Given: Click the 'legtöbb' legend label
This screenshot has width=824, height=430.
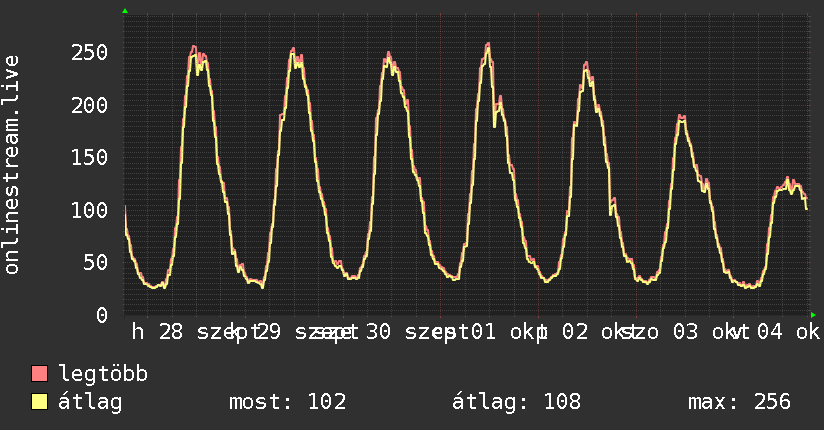Looking at the screenshot, I should click(x=103, y=373).
